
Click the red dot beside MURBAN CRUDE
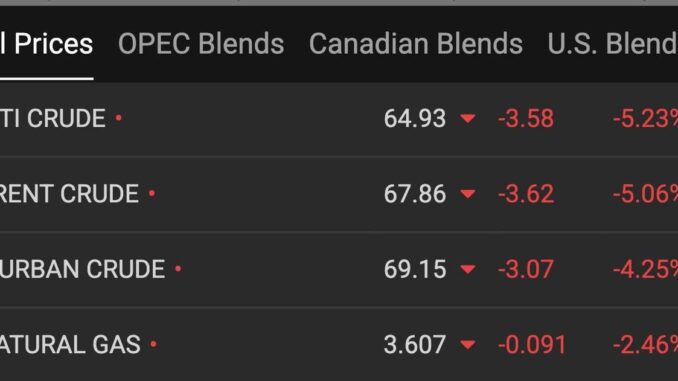click(178, 269)
